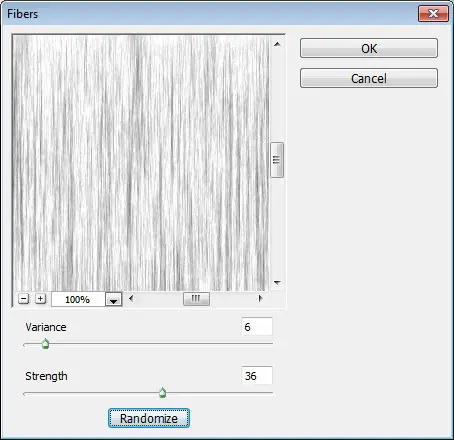Screen dimensions: 454x440
Task: Click the Cancel button
Action: [369, 79]
